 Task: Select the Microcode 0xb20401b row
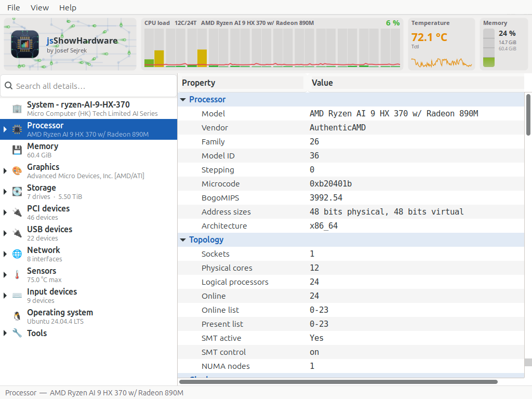[351, 183]
